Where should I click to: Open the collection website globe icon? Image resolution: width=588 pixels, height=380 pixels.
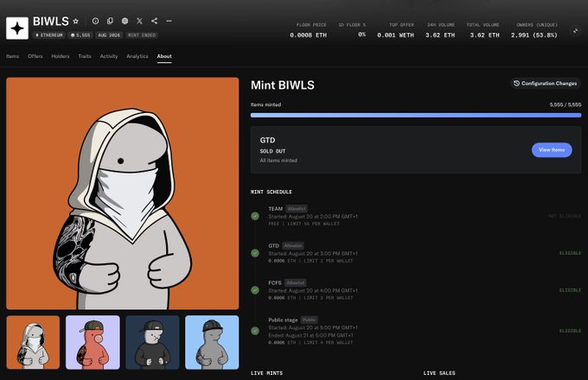coord(125,21)
